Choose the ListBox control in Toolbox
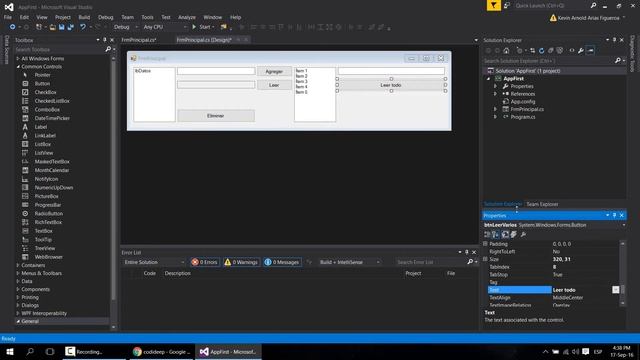Image resolution: width=640 pixels, height=360 pixels. pyautogui.click(x=42, y=144)
